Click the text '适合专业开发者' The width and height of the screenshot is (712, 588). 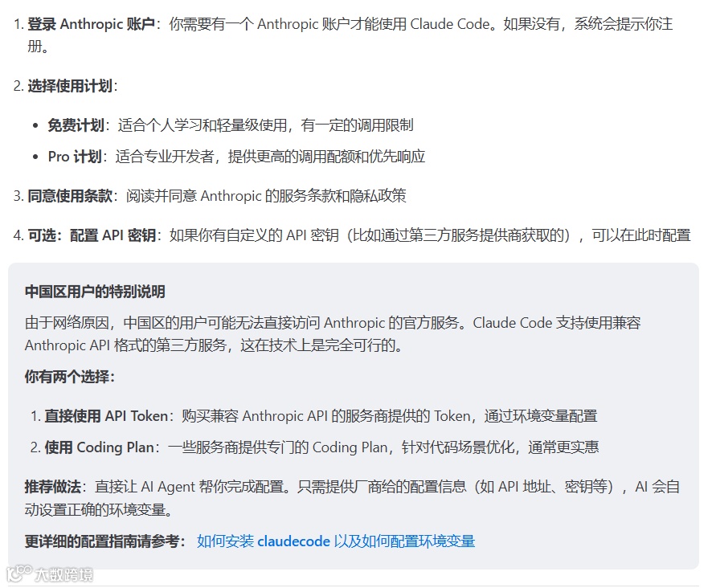(165, 157)
